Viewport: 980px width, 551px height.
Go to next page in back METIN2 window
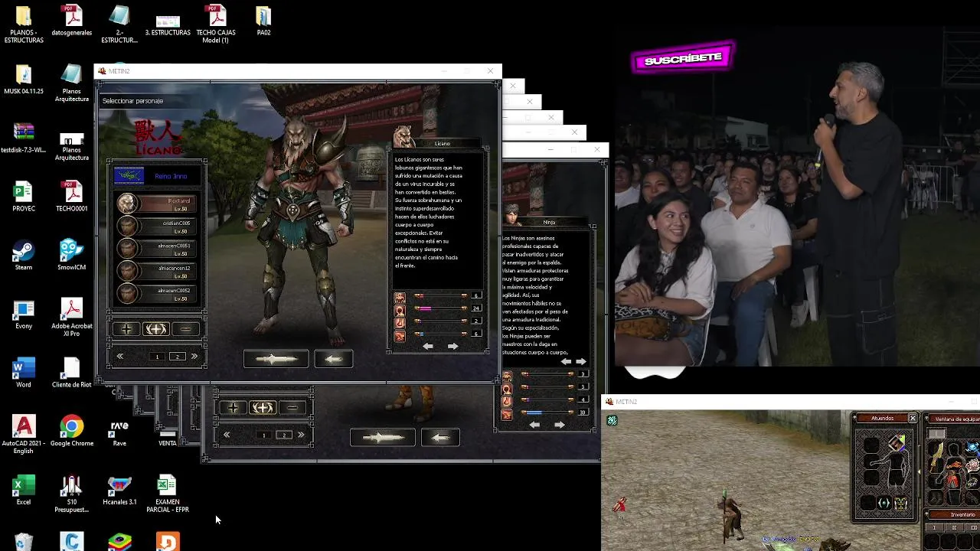(x=300, y=435)
